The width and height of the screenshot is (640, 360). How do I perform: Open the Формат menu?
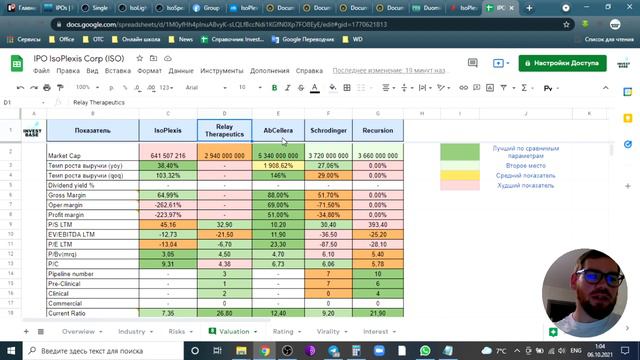(149, 71)
